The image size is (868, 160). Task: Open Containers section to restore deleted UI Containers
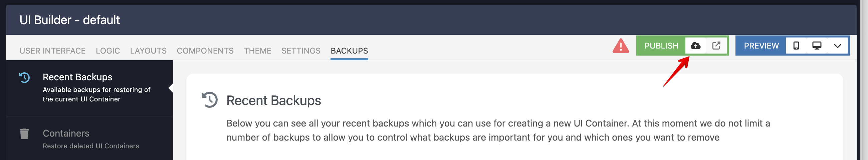click(89, 139)
